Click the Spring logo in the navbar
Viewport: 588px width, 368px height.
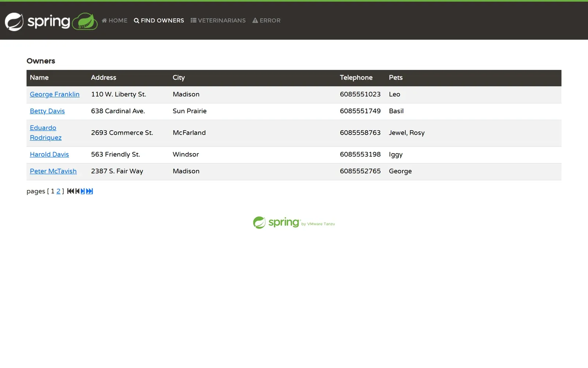coord(51,21)
